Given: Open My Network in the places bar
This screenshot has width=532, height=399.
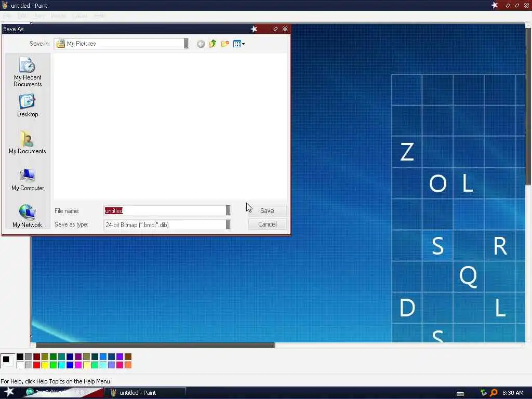Looking at the screenshot, I should [x=28, y=216].
